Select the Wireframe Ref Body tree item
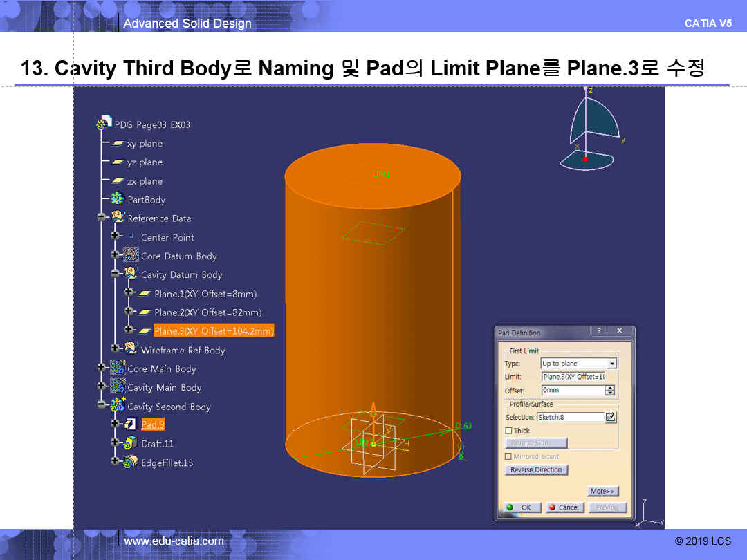This screenshot has width=747, height=560. (183, 350)
